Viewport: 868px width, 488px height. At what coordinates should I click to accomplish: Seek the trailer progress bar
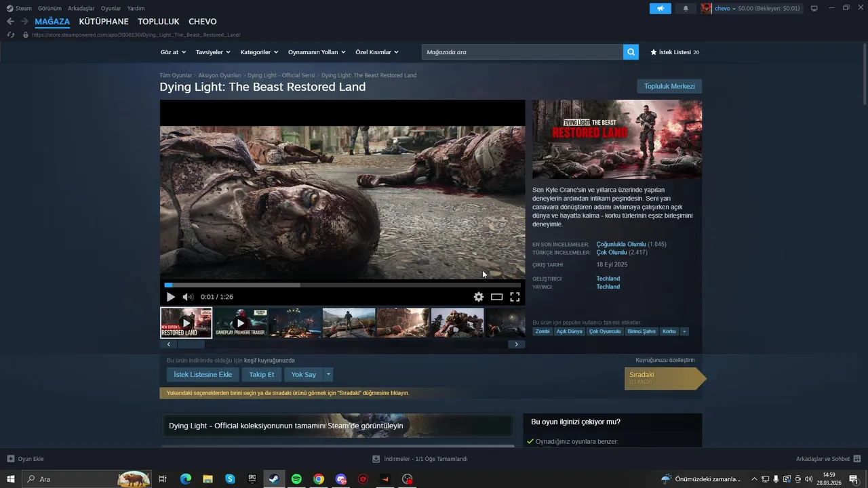[x=342, y=285]
